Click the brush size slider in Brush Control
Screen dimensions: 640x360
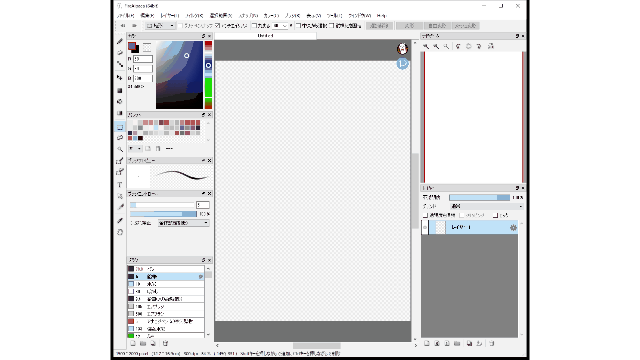tap(162, 205)
